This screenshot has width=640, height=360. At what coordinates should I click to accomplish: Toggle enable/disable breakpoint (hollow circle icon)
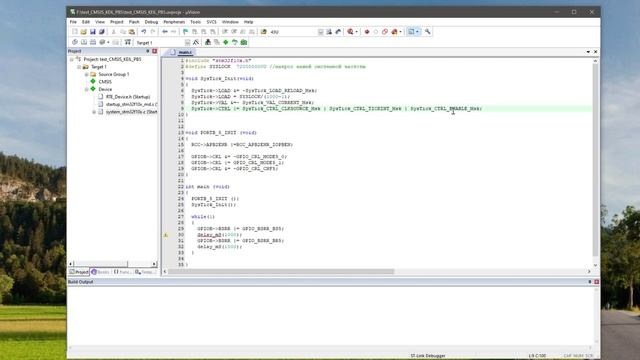point(376,31)
